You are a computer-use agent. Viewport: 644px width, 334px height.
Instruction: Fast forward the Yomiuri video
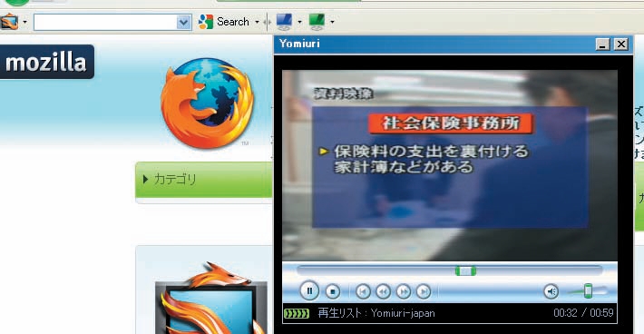tap(404, 291)
